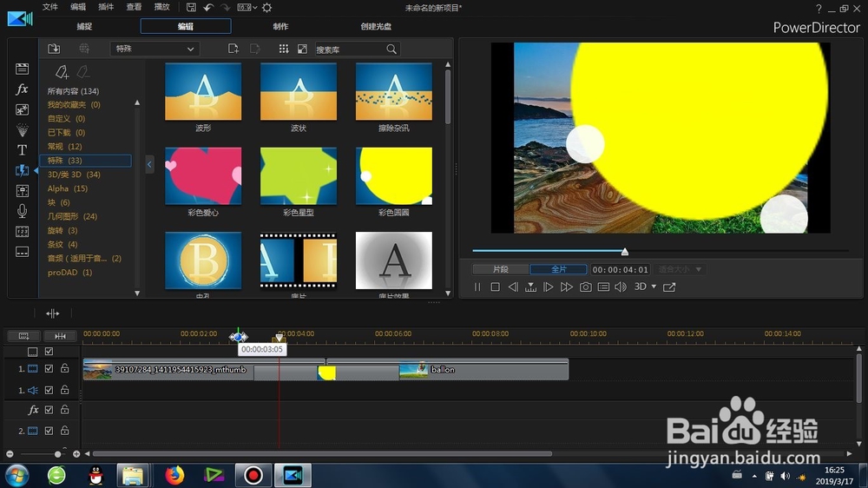Image resolution: width=868 pixels, height=488 pixels.
Task: Open the Audio Mixing Room icon
Action: (x=23, y=191)
